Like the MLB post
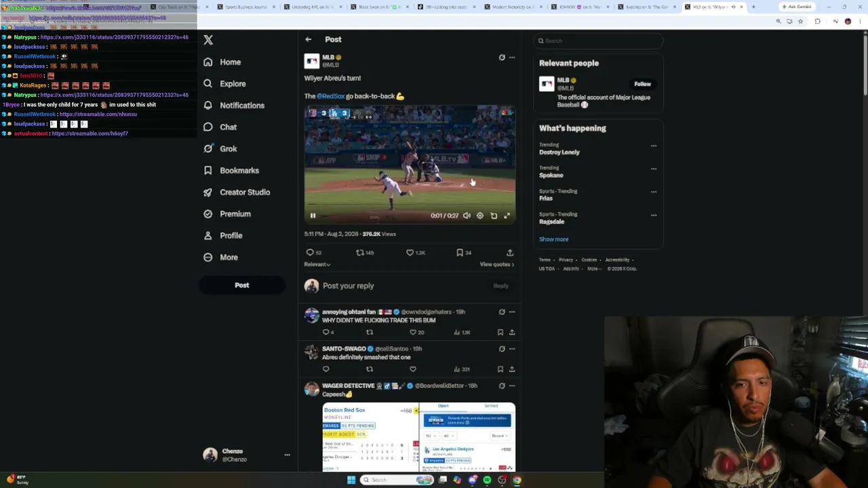 tap(410, 252)
